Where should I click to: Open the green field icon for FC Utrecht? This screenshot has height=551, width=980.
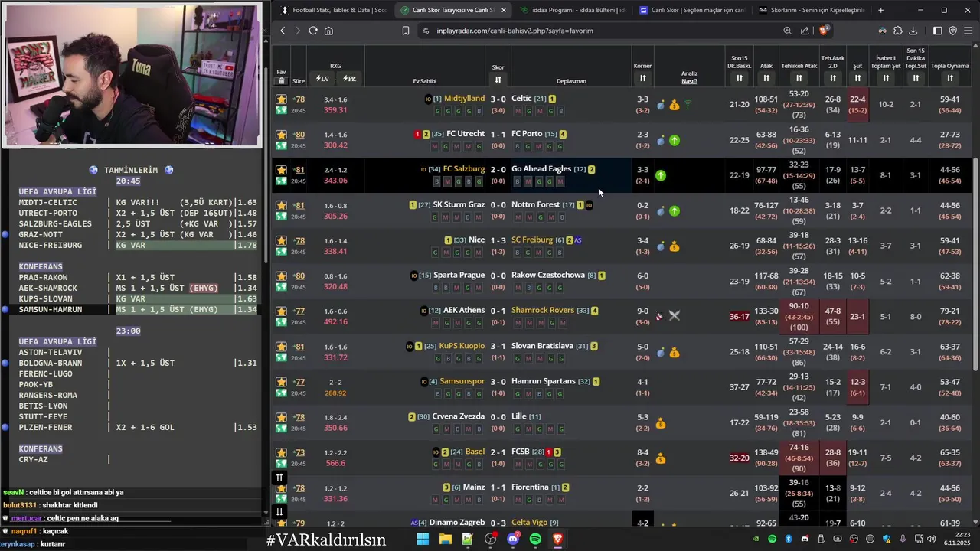pos(281,145)
